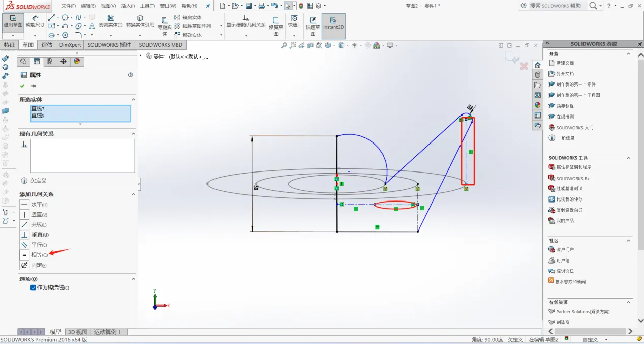Click the green OK checkmark in properties
644x344 pixels.
pyautogui.click(x=22, y=86)
